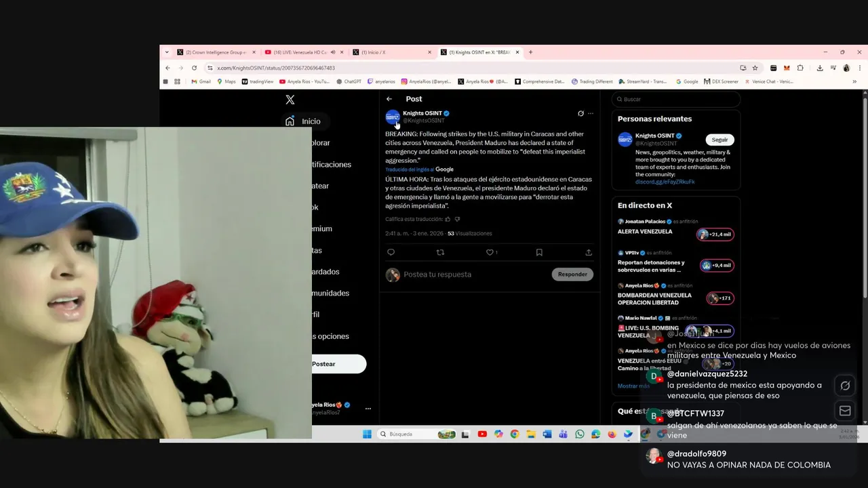Rate the translation thumbs down

tap(457, 219)
